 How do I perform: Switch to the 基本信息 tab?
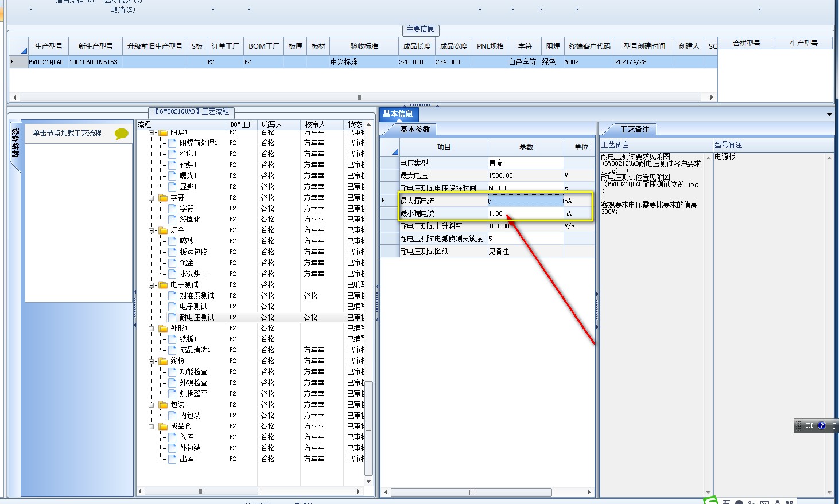(x=398, y=114)
